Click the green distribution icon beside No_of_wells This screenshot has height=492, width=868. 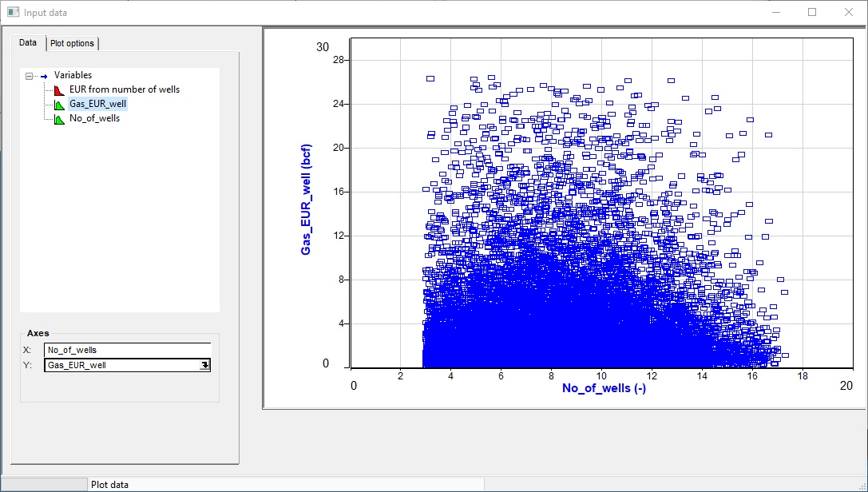tap(60, 118)
